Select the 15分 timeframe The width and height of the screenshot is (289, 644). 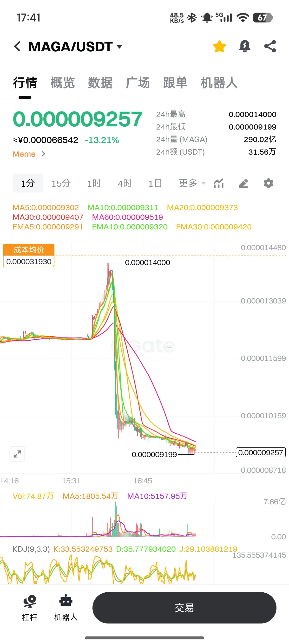[61, 183]
